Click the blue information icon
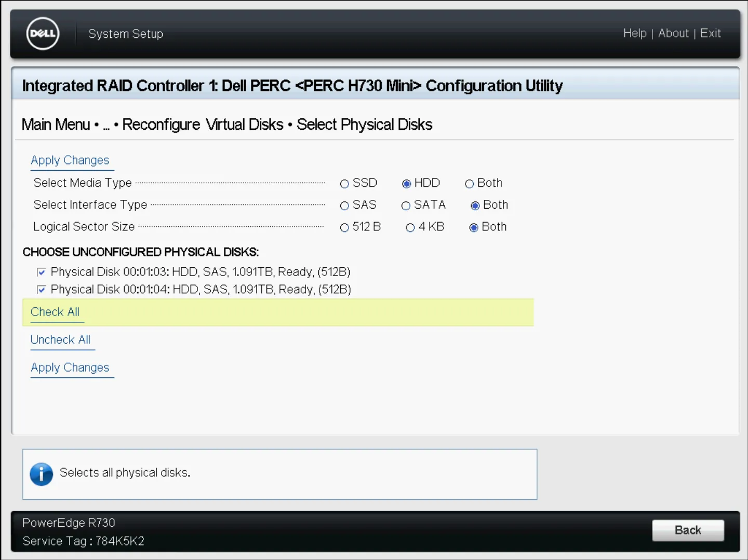This screenshot has height=560, width=748. (42, 474)
